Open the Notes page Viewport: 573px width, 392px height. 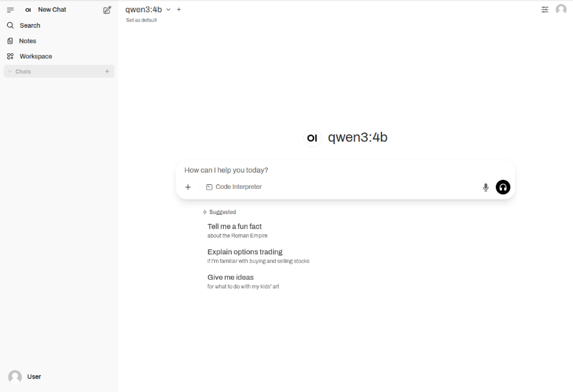click(27, 41)
